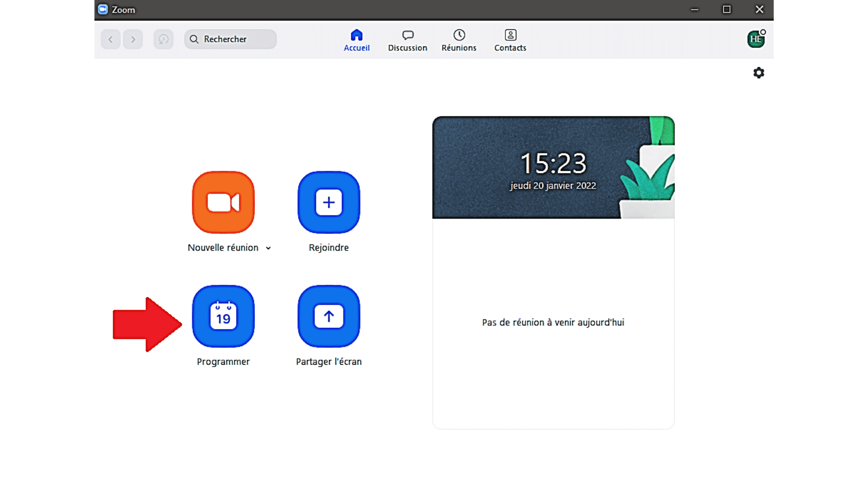Click the Partager l'écran label
Image resolution: width=868 pixels, height=488 pixels.
[329, 361]
